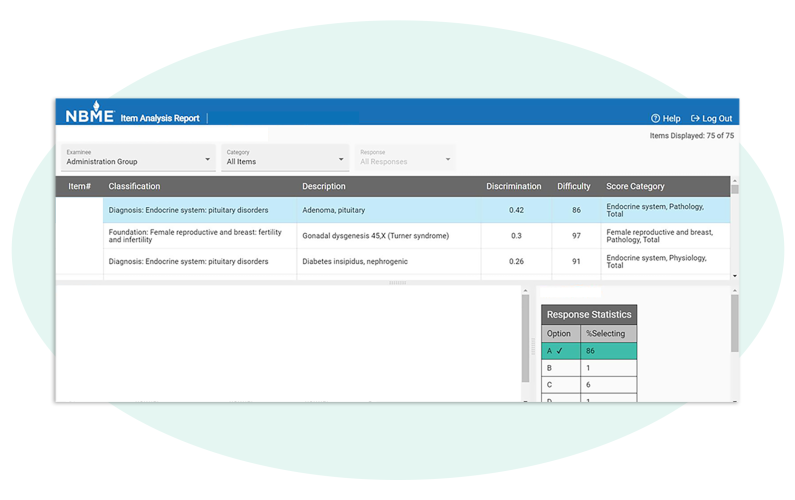Open the Examinee Administration Group dropdown
The height and width of the screenshot is (500, 795).
point(138,158)
